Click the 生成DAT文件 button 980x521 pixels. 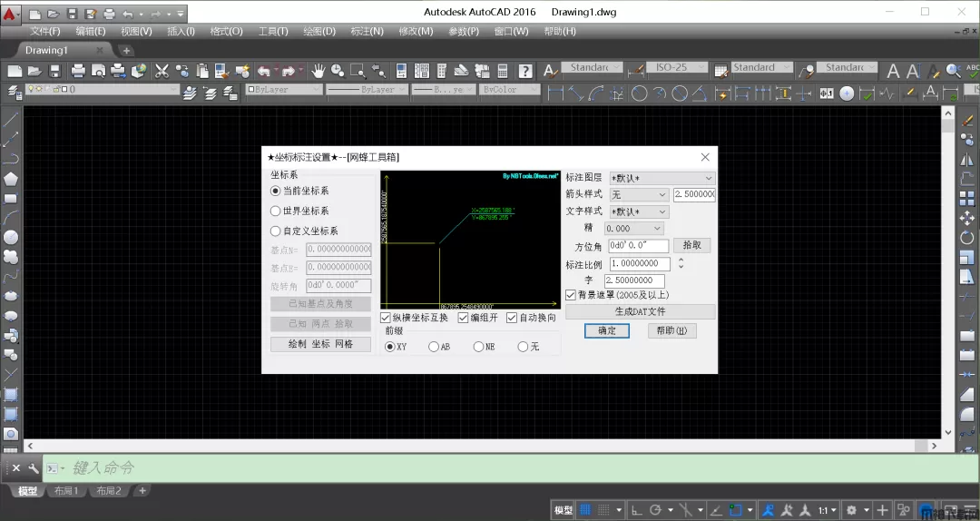640,312
